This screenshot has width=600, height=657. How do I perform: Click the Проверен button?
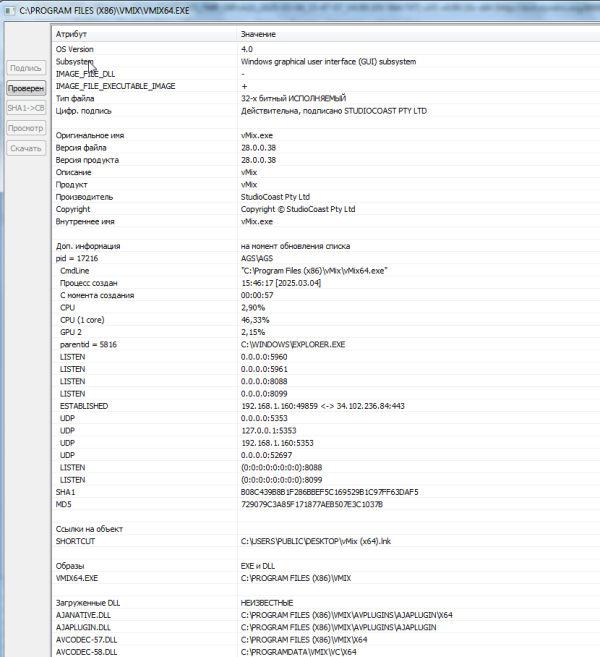(x=26, y=88)
